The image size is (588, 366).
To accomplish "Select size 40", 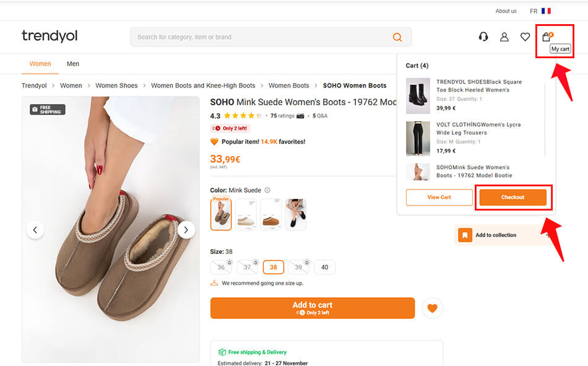I will point(325,268).
